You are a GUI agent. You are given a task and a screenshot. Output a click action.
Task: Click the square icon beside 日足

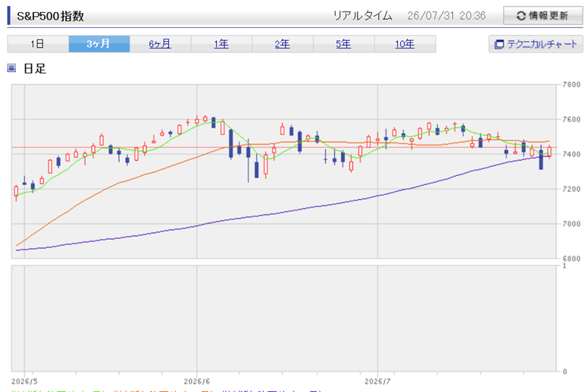pyautogui.click(x=11, y=68)
